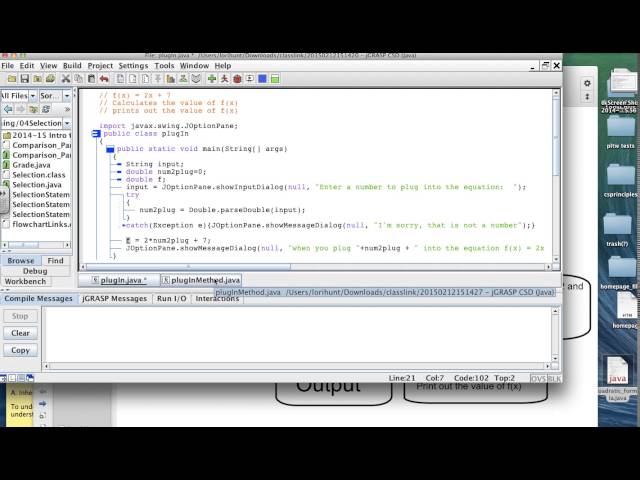This screenshot has width=640, height=480.
Task: Open the View menu
Action: tap(48, 66)
